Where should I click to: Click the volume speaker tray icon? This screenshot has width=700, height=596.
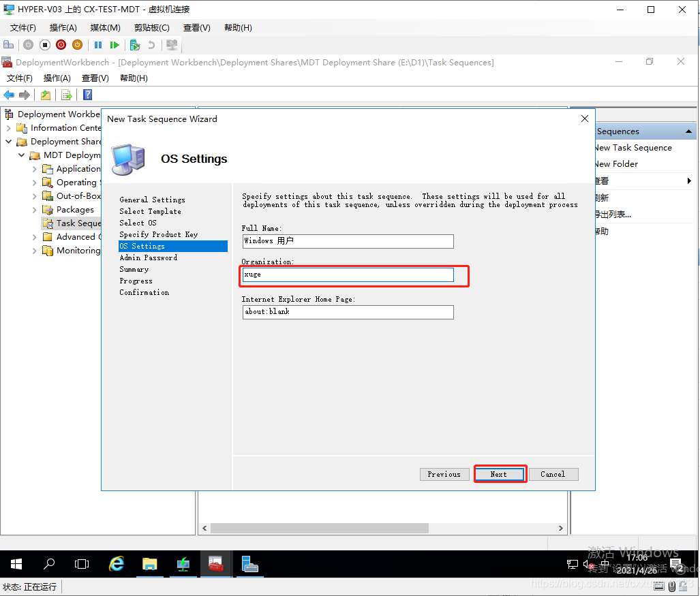[588, 564]
